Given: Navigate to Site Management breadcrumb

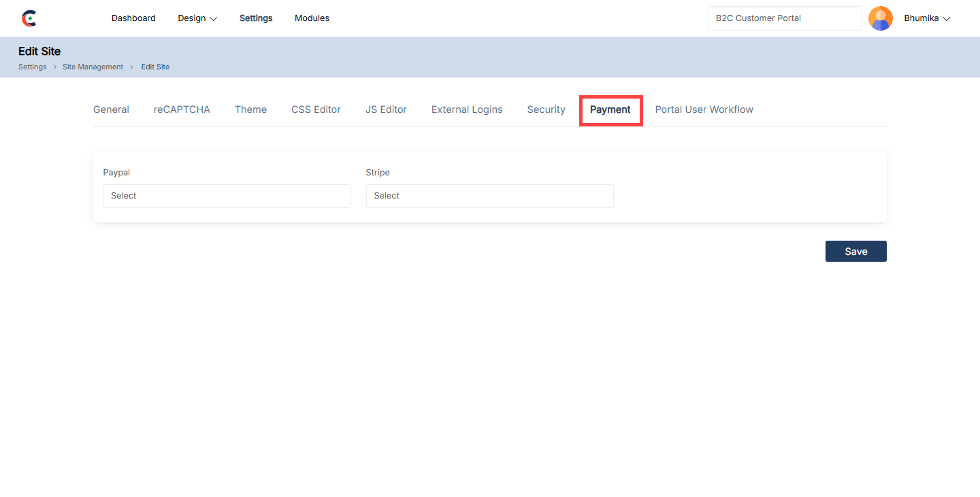Looking at the screenshot, I should (x=93, y=67).
